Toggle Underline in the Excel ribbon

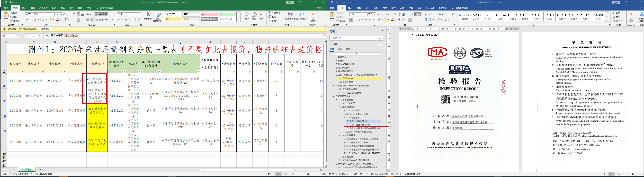coord(35,19)
